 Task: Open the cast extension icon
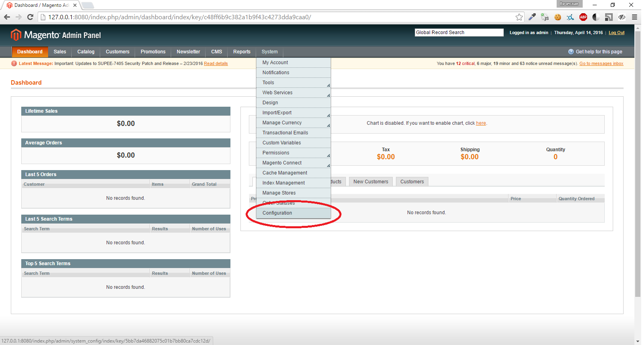609,17
